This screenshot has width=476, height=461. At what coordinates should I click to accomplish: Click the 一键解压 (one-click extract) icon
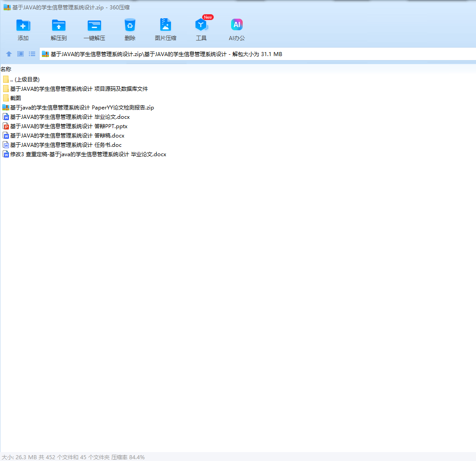click(x=94, y=25)
